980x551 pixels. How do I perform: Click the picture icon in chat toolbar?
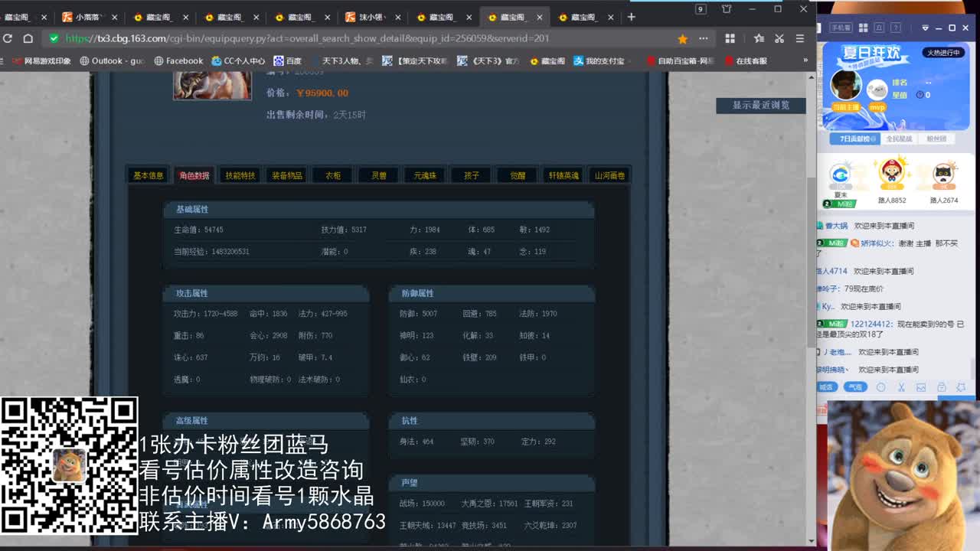[921, 387]
